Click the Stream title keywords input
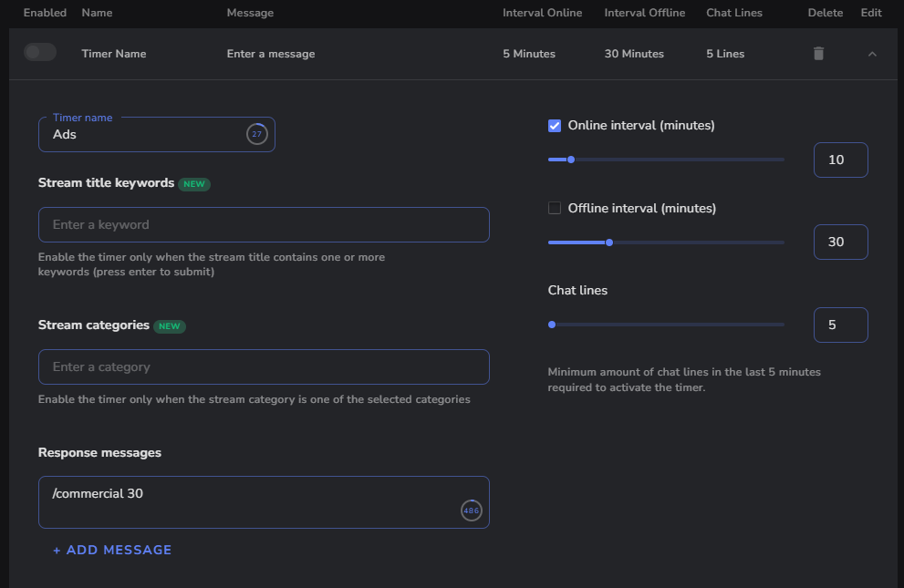Viewport: 904px width, 588px height. pyautogui.click(x=264, y=224)
